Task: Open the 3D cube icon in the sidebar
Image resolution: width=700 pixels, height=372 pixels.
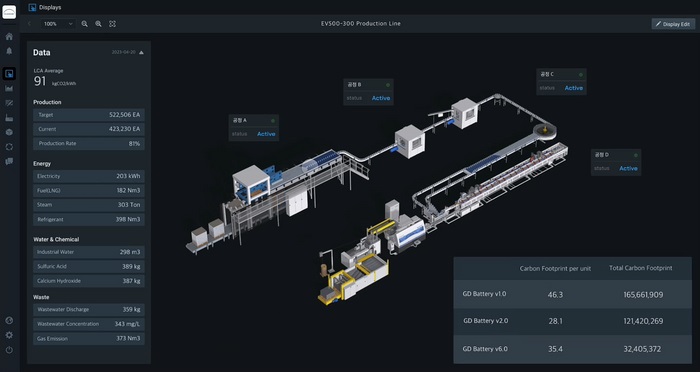Action: [x=9, y=132]
